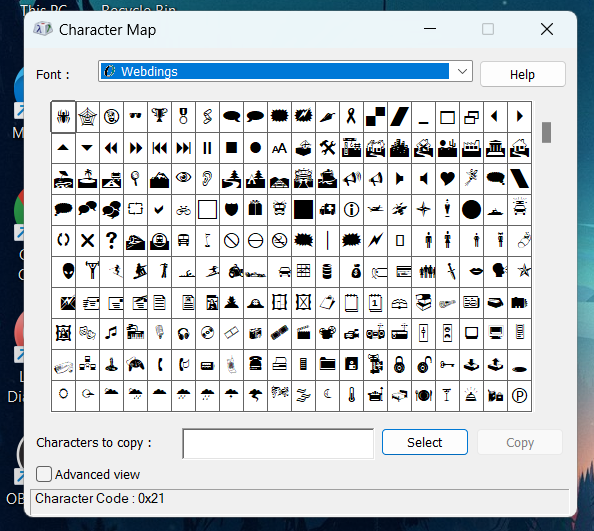The width and height of the screenshot is (594, 531).
Task: Select the trophy cup character
Action: pos(159,117)
